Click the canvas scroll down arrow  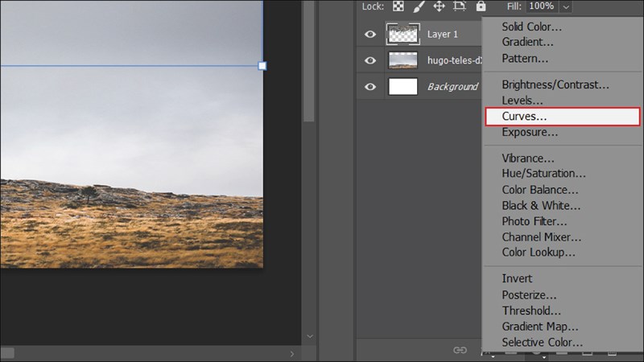click(310, 336)
